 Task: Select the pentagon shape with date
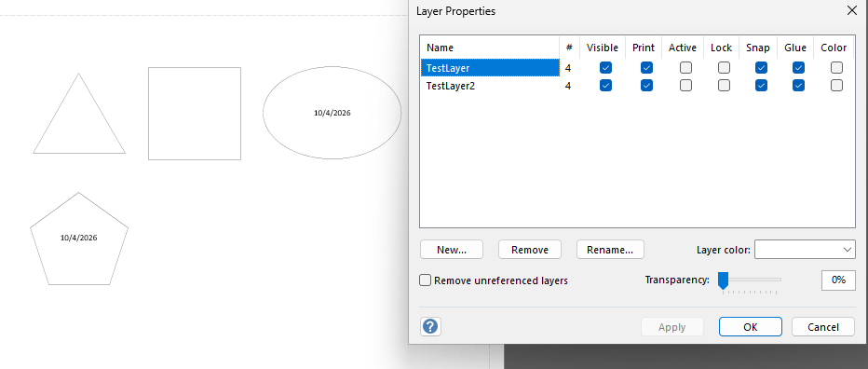79,239
